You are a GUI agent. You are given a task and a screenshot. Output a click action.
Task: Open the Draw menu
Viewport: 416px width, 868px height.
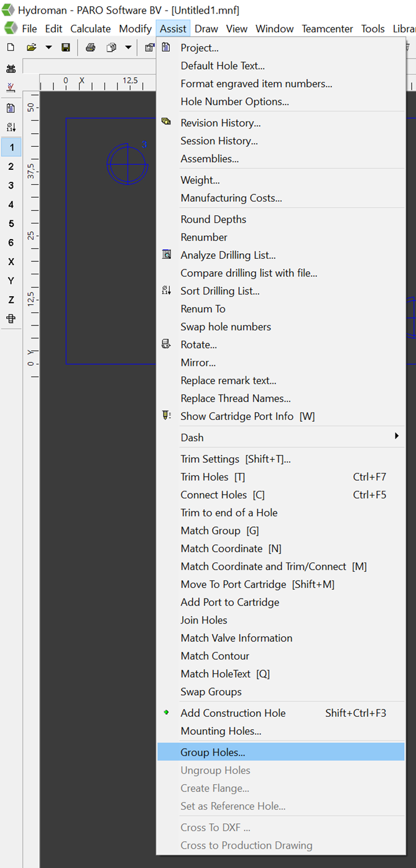(206, 29)
